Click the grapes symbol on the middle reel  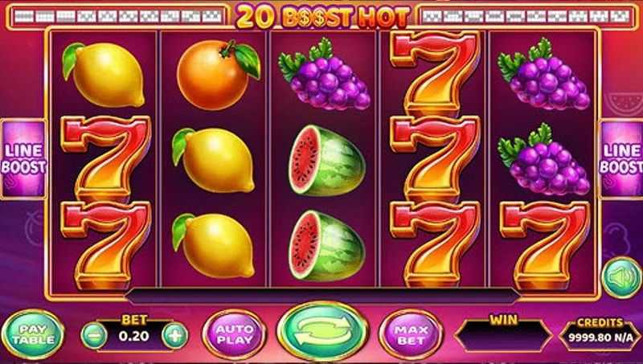(x=324, y=74)
